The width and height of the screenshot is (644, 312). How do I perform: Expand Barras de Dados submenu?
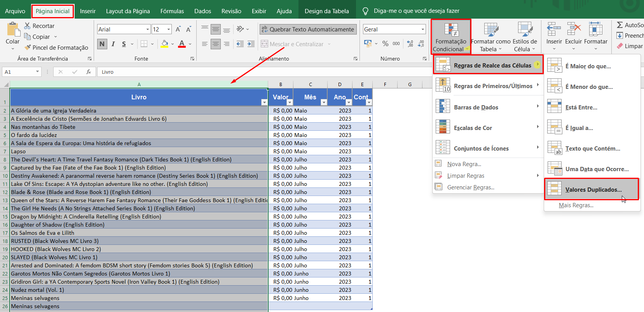click(x=488, y=107)
